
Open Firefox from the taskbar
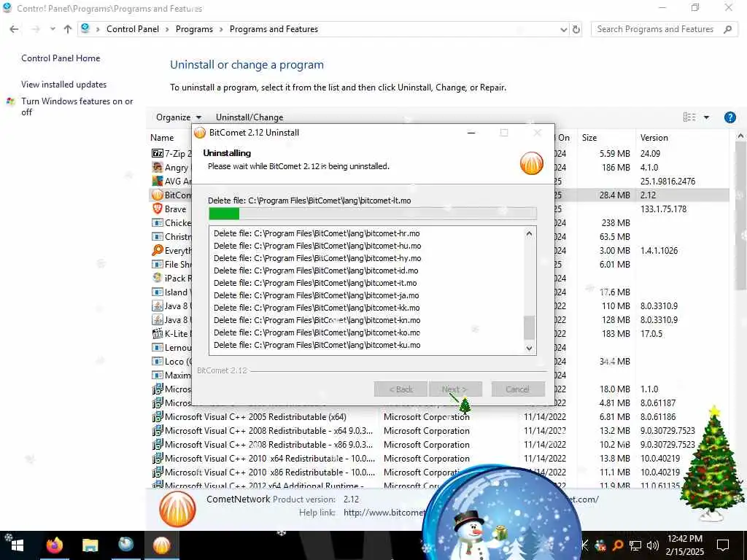54,545
